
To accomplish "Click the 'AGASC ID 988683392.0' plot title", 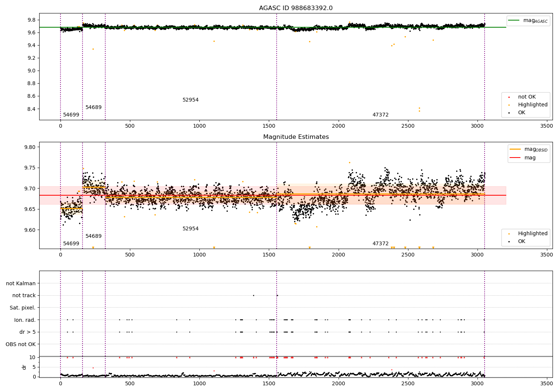I will [x=296, y=8].
